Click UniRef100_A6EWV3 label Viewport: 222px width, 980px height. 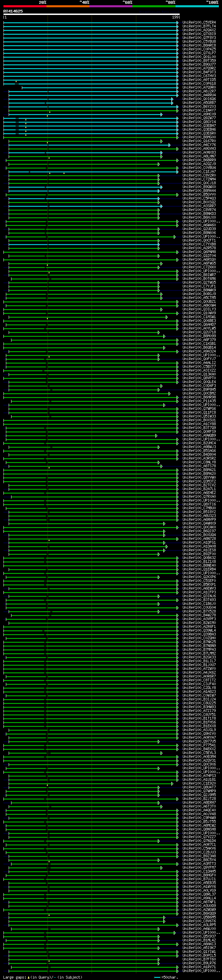click(x=199, y=589)
